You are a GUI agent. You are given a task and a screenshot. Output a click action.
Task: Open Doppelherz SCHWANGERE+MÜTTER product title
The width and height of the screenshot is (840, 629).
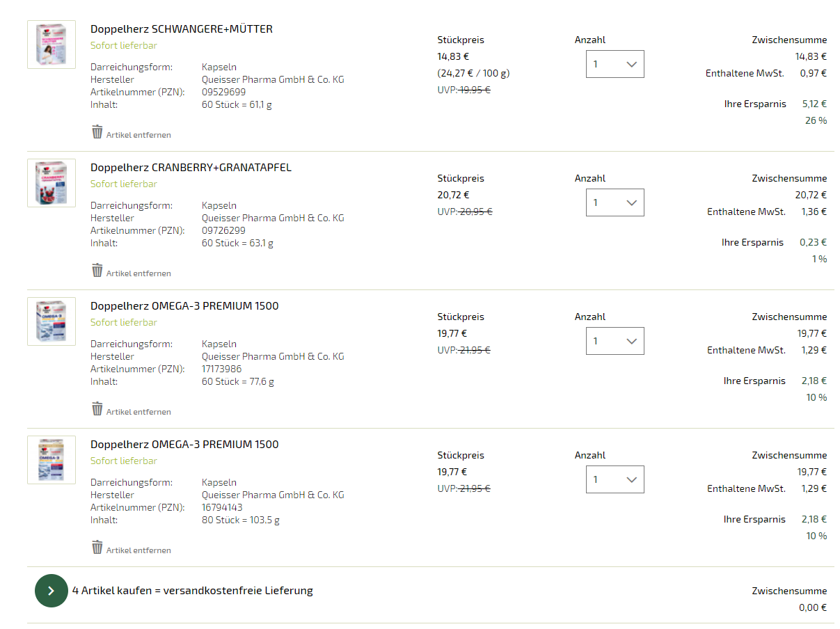click(x=182, y=29)
